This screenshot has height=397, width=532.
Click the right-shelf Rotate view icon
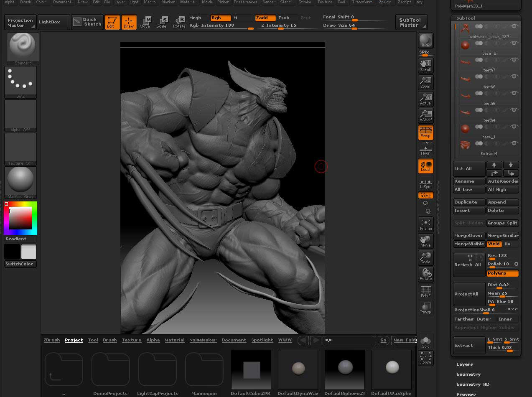(425, 274)
